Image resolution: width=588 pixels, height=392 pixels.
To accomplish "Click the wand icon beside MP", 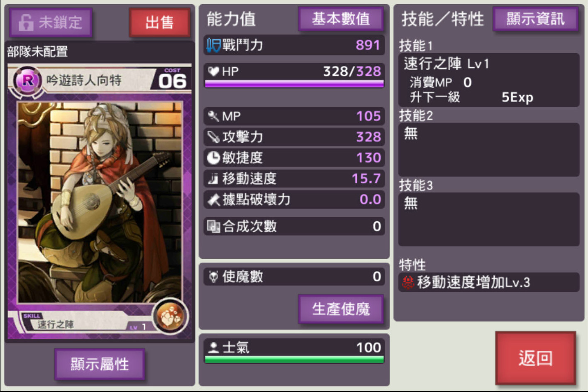I will [213, 116].
